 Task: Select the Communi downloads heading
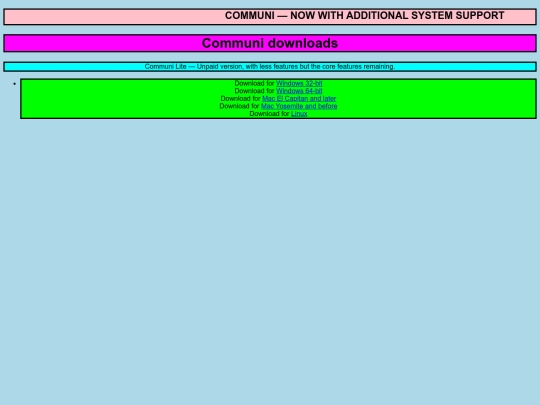[270, 43]
